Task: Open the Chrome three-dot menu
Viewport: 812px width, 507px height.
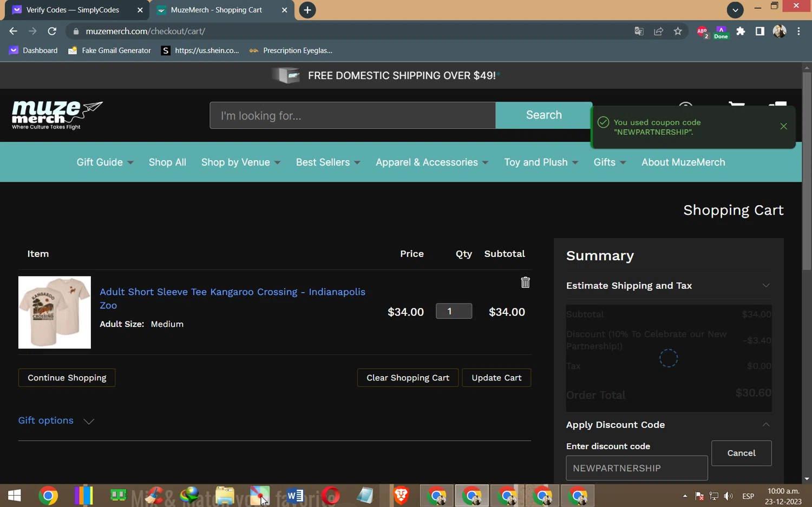Action: click(x=799, y=31)
